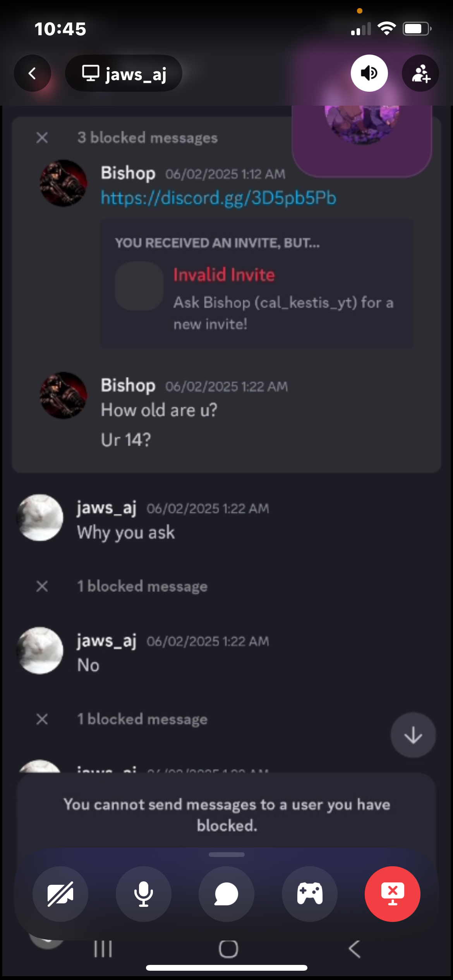This screenshot has height=980, width=453.
Task: Stop screen share with red button
Action: click(392, 894)
